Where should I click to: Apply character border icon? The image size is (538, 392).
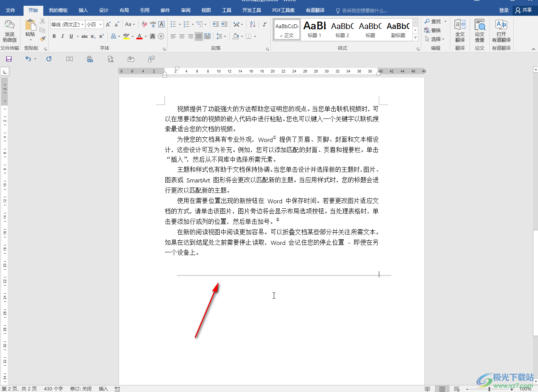pyautogui.click(x=161, y=24)
